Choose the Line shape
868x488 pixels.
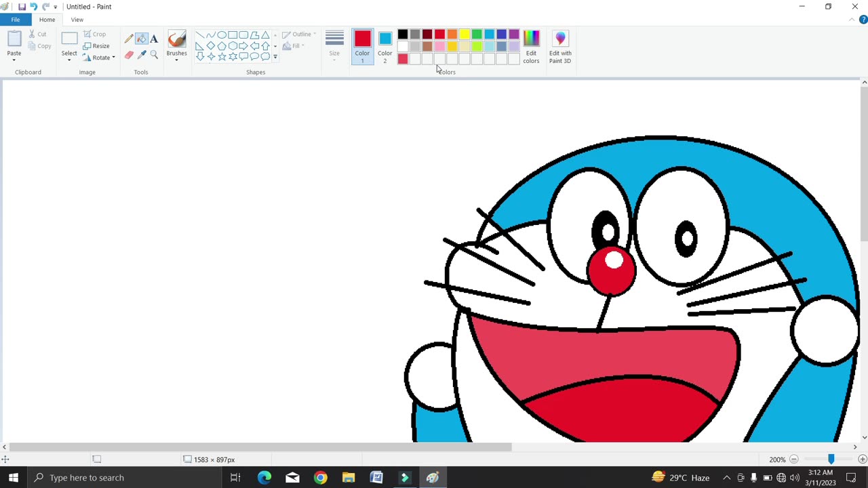point(200,35)
